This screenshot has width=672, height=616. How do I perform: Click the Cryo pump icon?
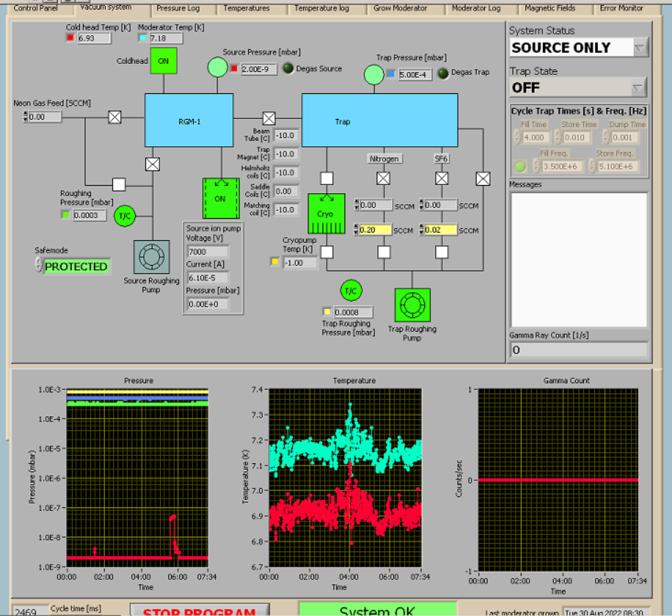click(326, 213)
